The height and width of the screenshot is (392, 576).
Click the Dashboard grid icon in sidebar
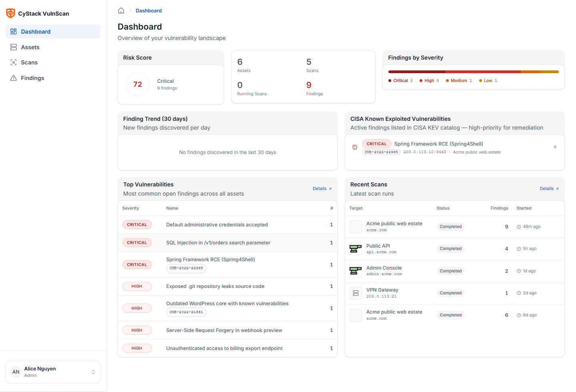(14, 32)
